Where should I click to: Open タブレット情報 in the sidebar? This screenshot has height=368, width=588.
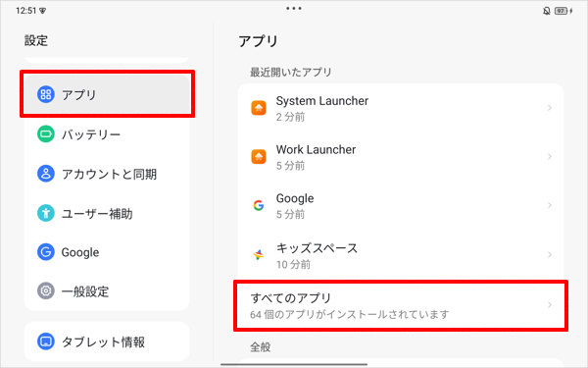point(107,342)
